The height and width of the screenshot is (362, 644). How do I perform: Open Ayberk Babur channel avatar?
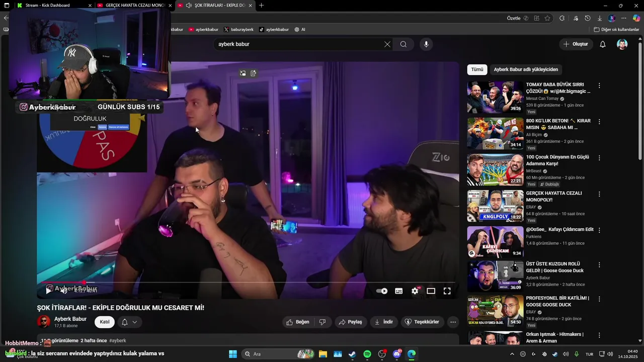coord(44,322)
